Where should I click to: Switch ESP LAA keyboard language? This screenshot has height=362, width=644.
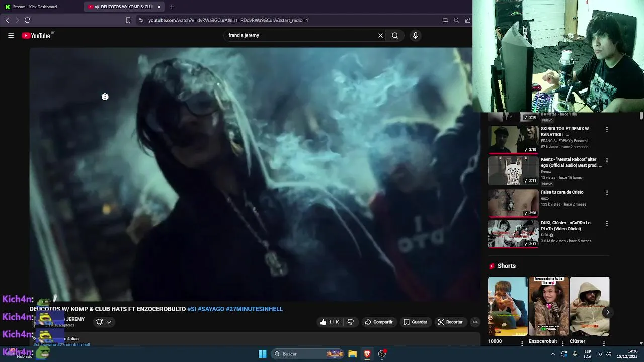coord(588,354)
